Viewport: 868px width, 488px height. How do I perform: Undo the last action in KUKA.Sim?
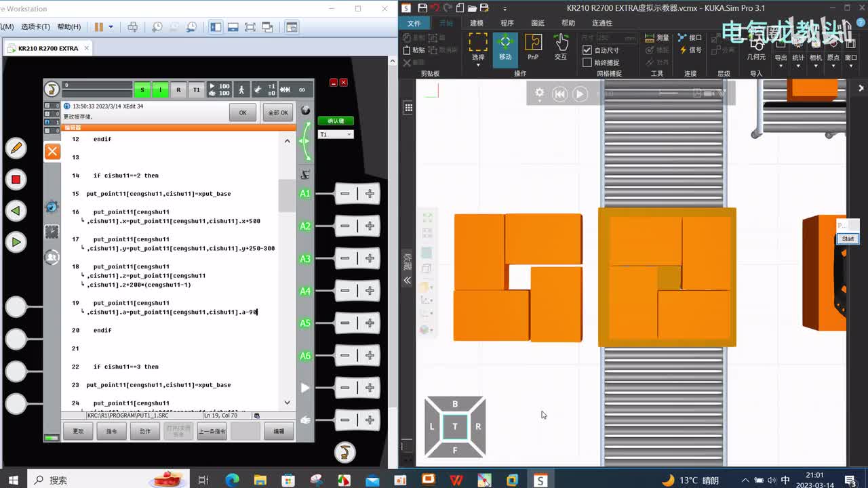435,8
